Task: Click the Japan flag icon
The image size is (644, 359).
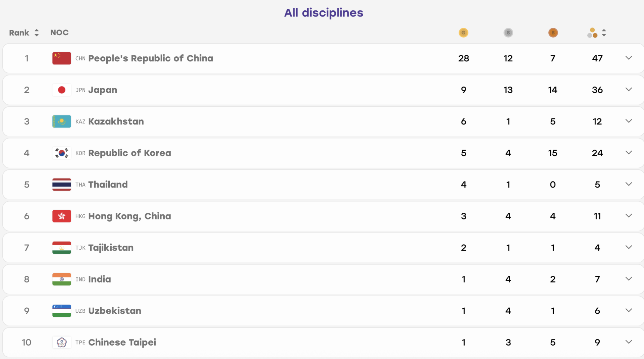Action: [x=62, y=90]
